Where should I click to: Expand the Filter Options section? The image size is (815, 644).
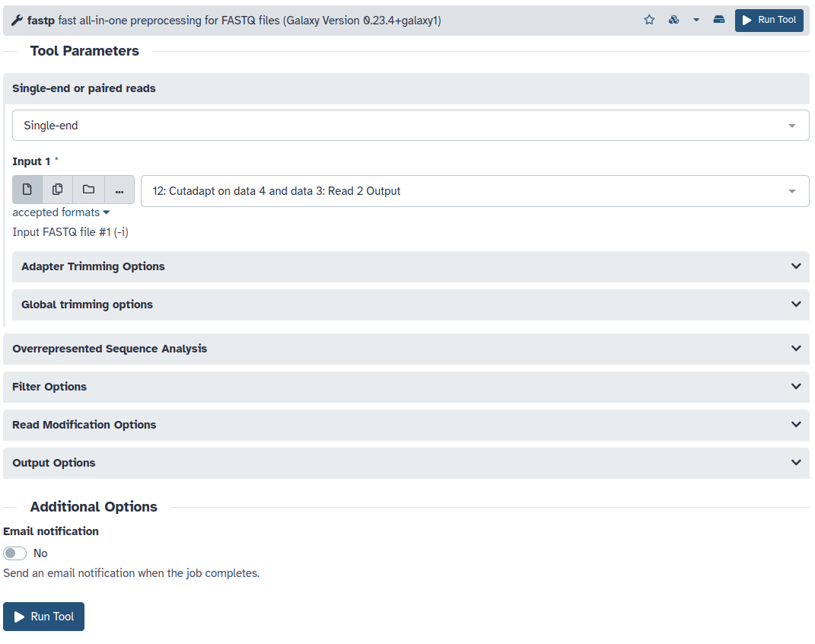406,387
